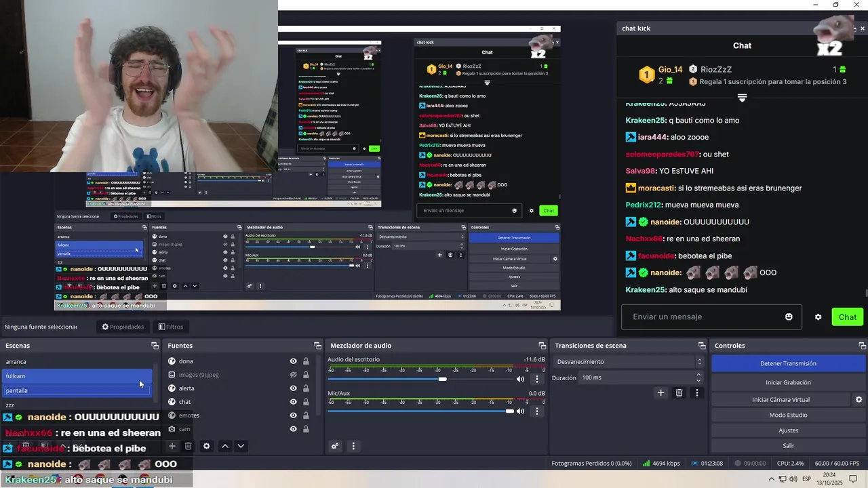Open emoji picker in chat input
The height and width of the screenshot is (488, 868).
coord(789,317)
